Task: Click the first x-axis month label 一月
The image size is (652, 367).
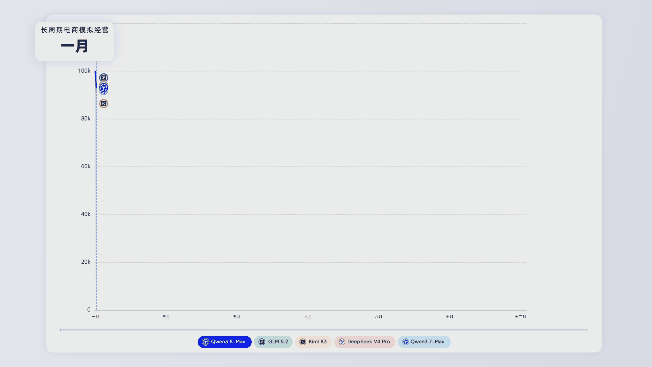Action: 95,317
